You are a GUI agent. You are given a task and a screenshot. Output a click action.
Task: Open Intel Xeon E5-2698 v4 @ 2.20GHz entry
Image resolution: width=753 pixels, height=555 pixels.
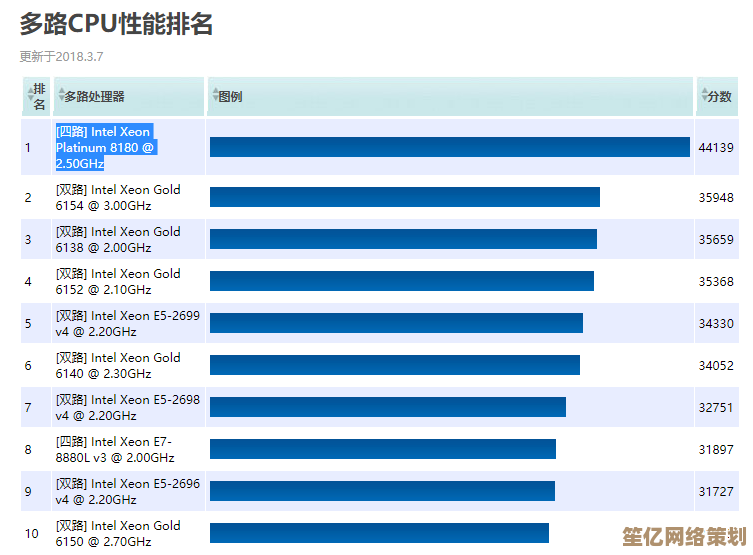click(127, 408)
